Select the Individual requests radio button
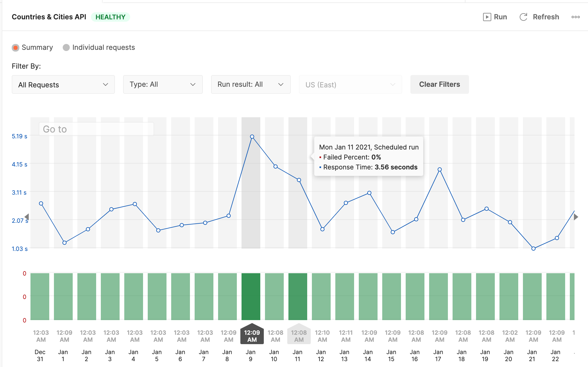Image resolution: width=588 pixels, height=367 pixels. [66, 47]
